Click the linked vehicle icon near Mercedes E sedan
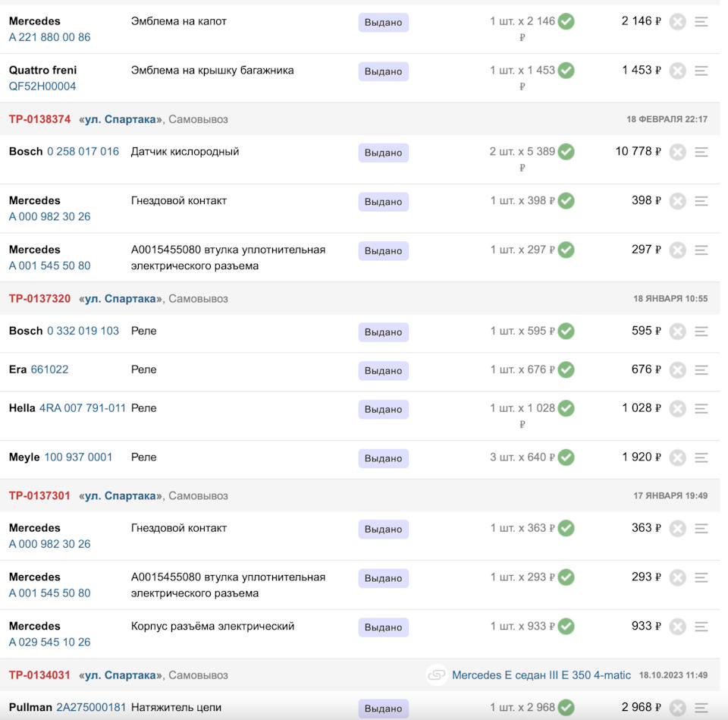The image size is (728, 720). (436, 674)
